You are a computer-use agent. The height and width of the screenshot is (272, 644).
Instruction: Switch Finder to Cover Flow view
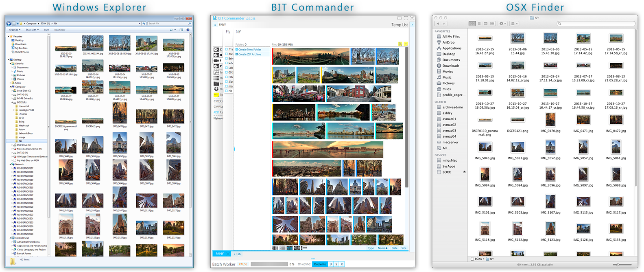492,24
